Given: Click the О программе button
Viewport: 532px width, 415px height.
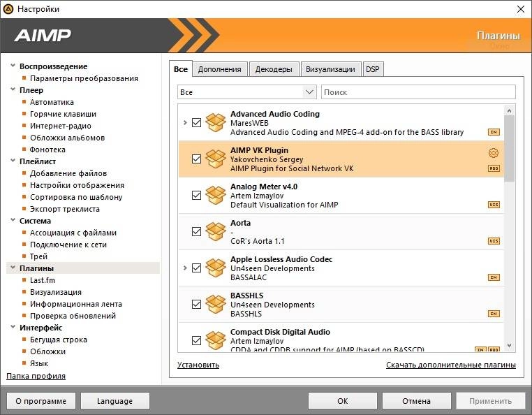Looking at the screenshot, I should click(x=41, y=401).
